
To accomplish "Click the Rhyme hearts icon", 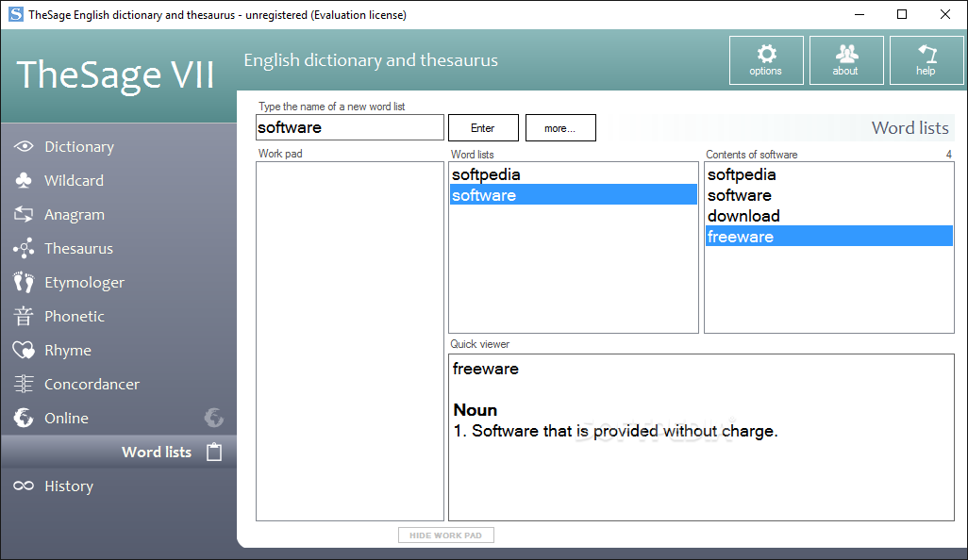I will click(x=24, y=351).
